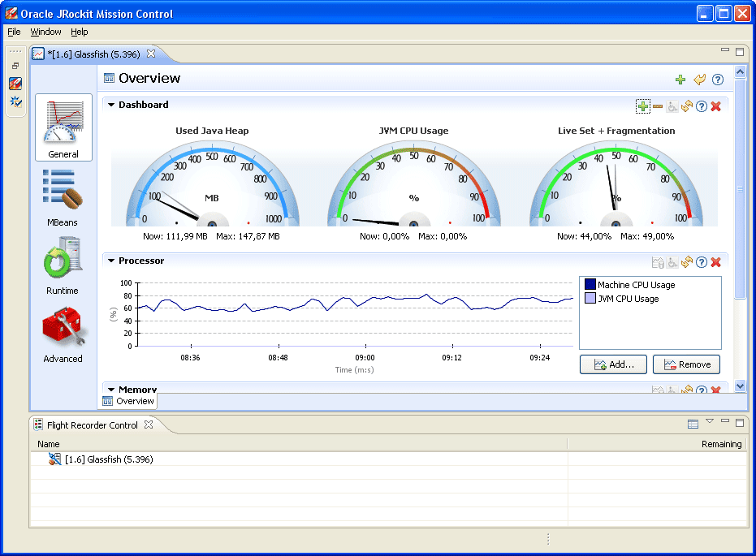Click the Overview vertical scrollbar up arrow
Image resolution: width=756 pixels, height=556 pixels.
tap(740, 72)
